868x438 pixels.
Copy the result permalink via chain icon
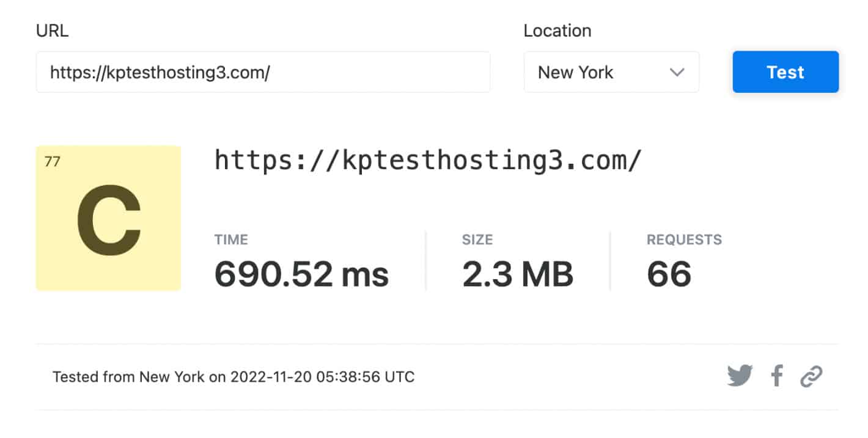[x=811, y=376]
